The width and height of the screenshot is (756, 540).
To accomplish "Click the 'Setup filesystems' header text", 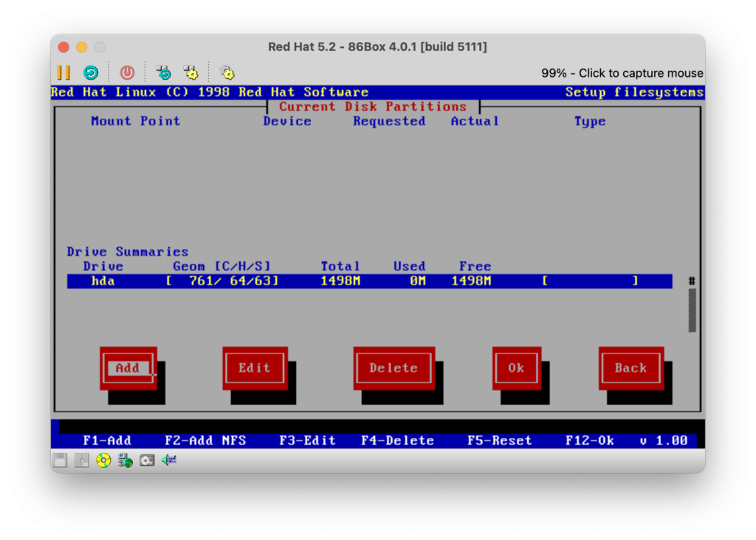I will [634, 92].
